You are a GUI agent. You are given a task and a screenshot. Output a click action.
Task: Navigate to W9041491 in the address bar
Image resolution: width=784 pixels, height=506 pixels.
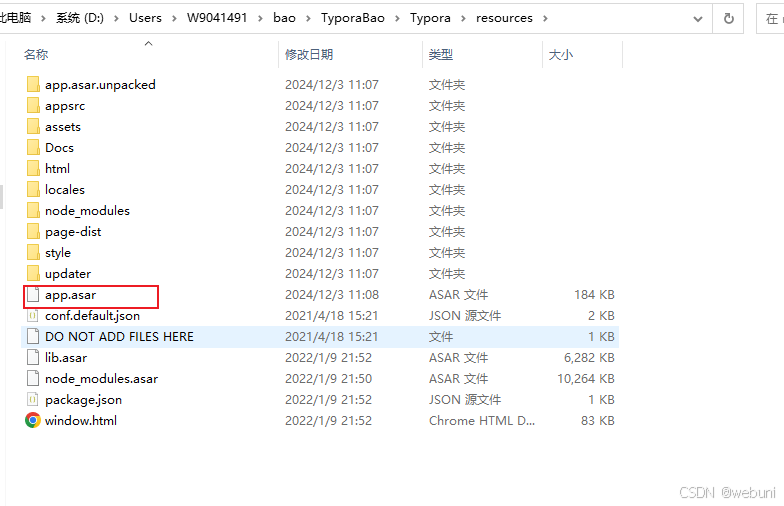[x=217, y=18]
